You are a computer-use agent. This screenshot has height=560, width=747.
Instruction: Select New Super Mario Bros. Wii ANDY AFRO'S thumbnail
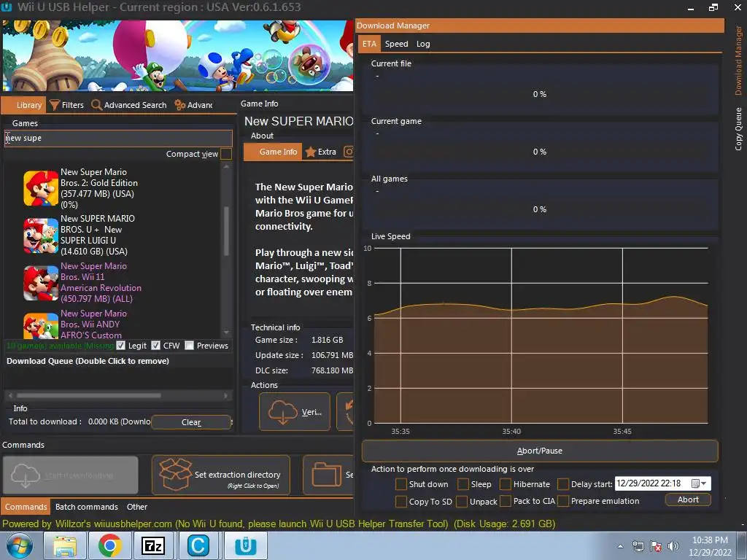[x=41, y=325]
